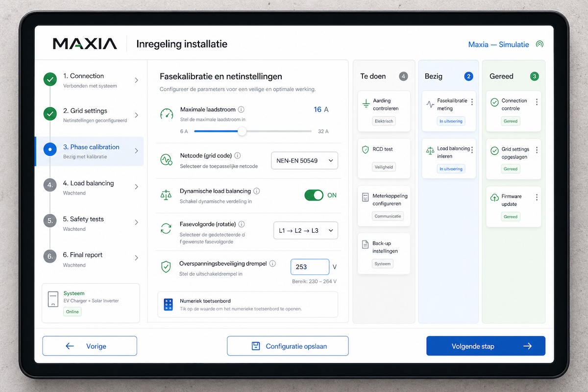
Task: Click the meter icon on Meterkoppeling configureren card
Action: pos(365,197)
